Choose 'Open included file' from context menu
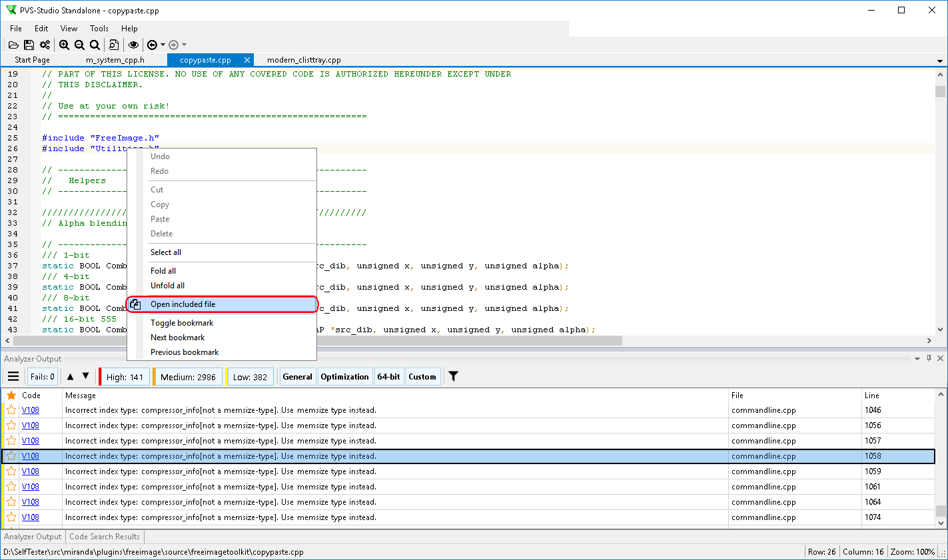 pos(183,304)
